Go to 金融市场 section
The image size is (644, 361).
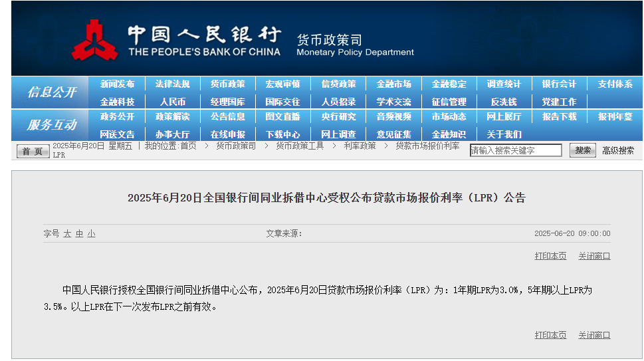click(393, 84)
